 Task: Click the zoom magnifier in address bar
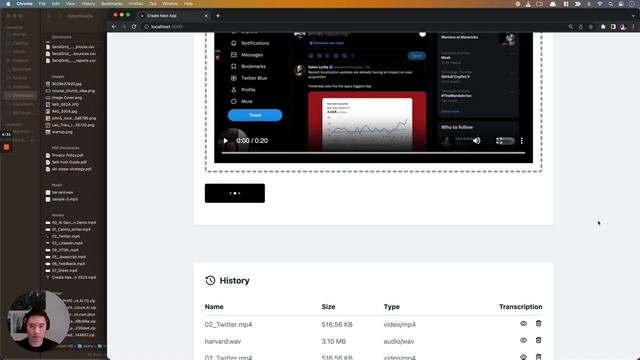[571, 27]
